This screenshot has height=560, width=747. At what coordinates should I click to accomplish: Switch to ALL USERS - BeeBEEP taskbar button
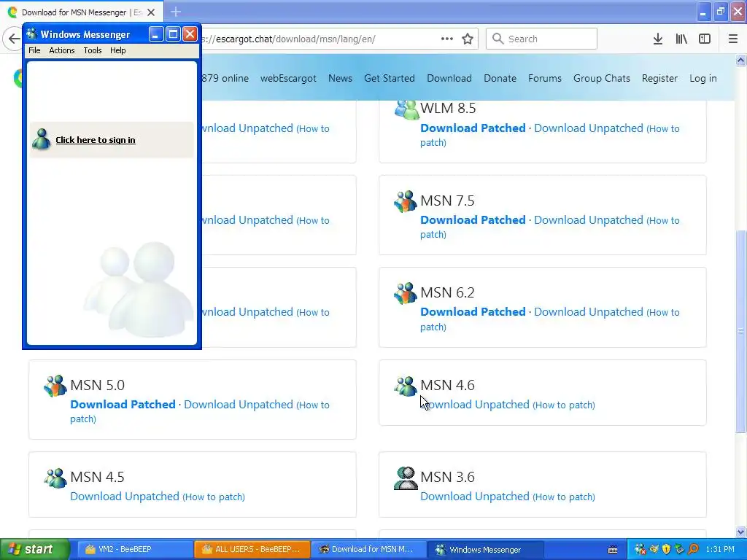click(252, 550)
